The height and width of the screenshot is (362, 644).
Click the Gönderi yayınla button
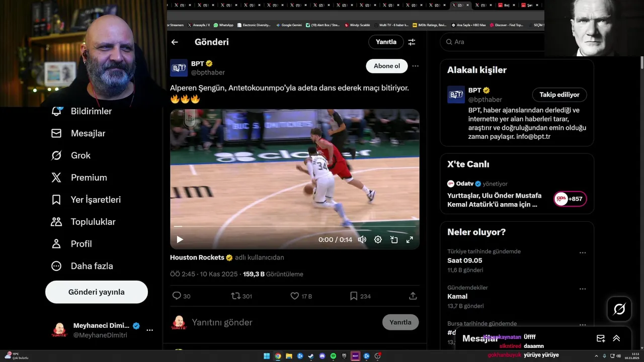point(97,292)
